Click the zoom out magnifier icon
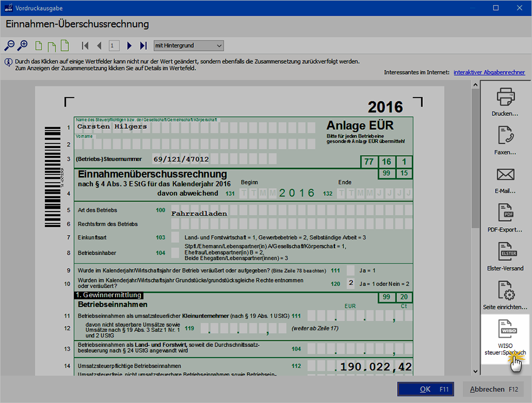 9,45
